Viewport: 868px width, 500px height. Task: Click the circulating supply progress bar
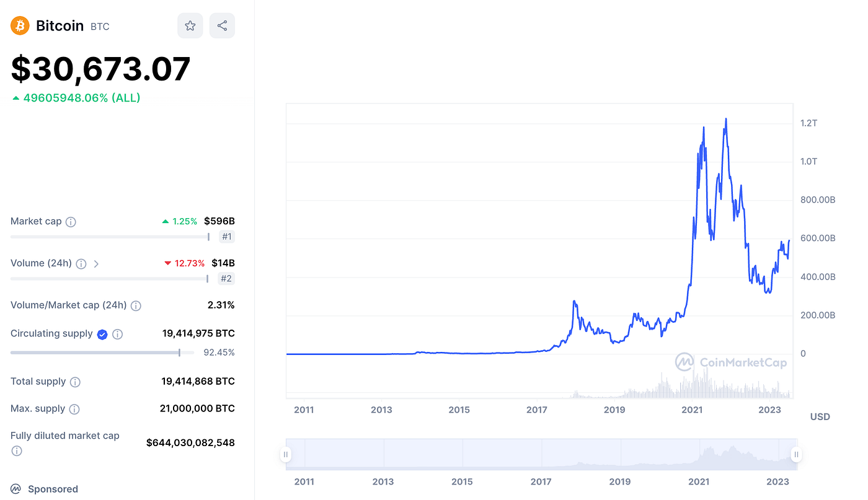(104, 353)
